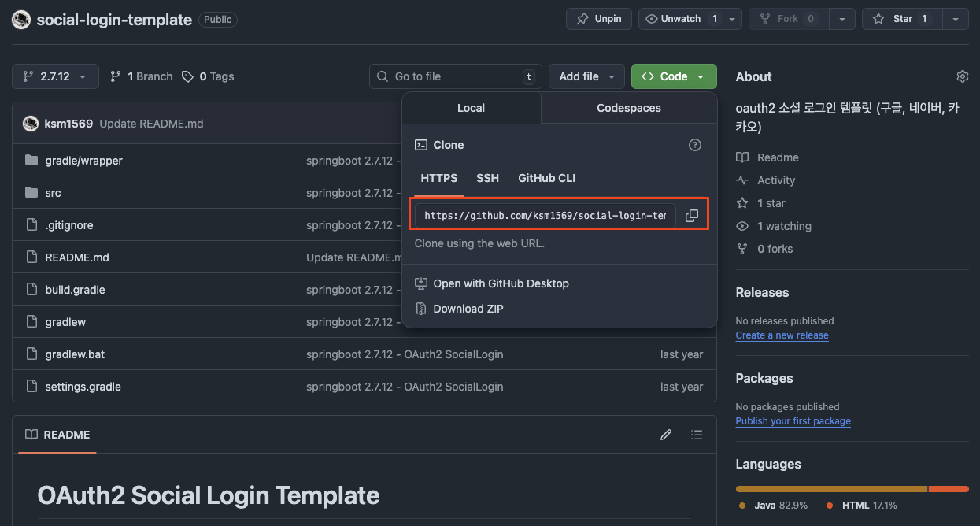This screenshot has width=980, height=526.
Task: Open the README outline list icon
Action: 696,435
